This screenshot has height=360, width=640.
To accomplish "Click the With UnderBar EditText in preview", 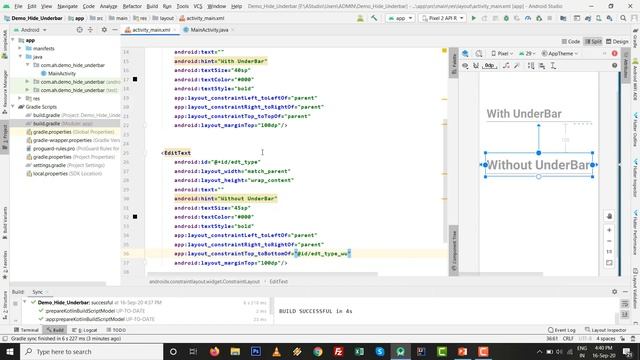I will (x=539, y=114).
